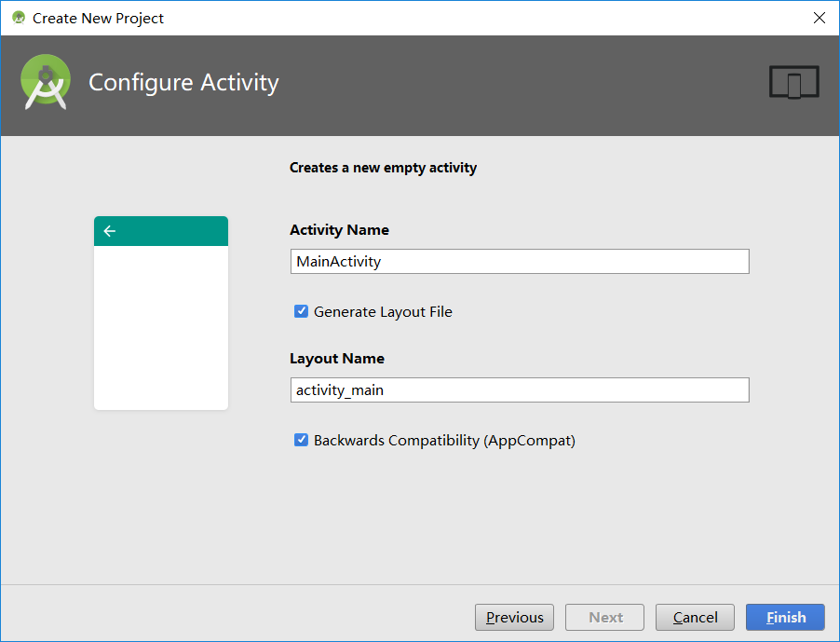Click the teal header of the preview card
The image size is (840, 642).
point(160,230)
